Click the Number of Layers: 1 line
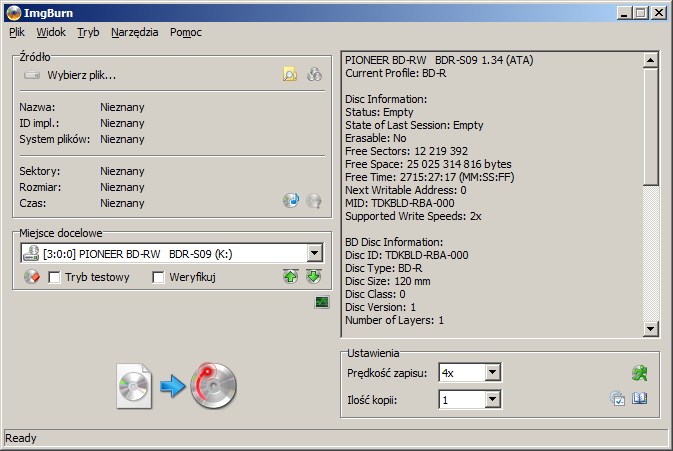 tap(394, 320)
